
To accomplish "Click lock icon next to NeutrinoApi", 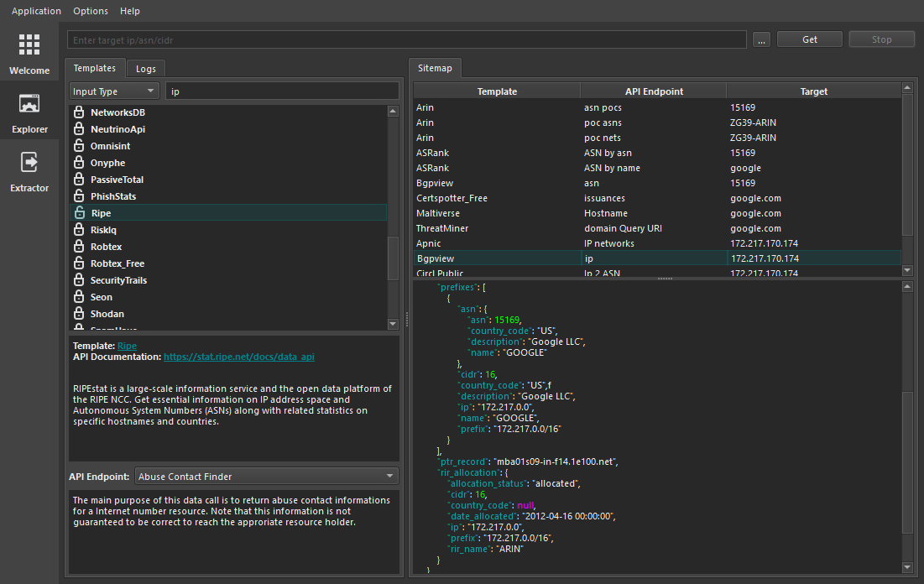I will point(79,128).
